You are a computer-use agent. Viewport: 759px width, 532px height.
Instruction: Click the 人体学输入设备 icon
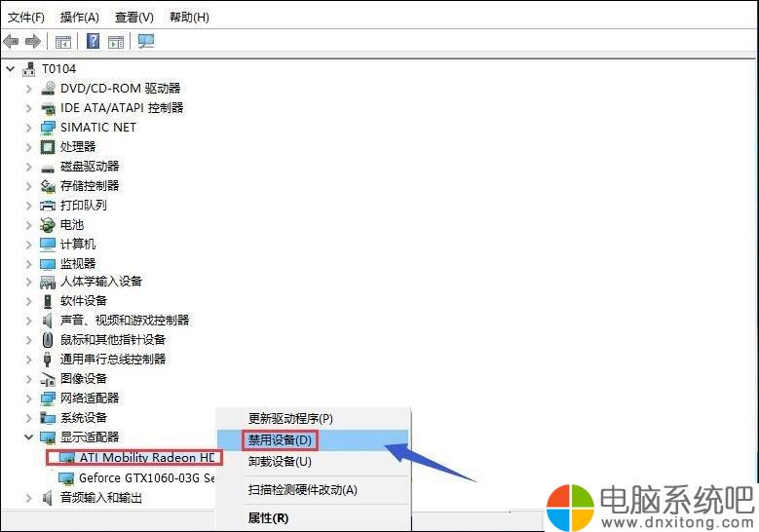(48, 282)
